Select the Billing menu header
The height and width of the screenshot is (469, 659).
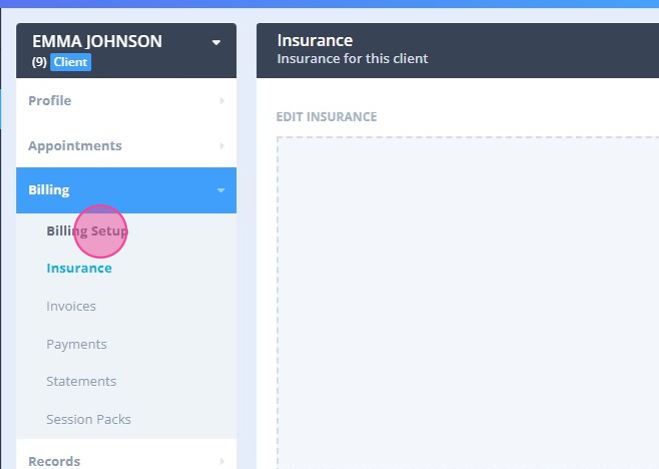pos(49,190)
